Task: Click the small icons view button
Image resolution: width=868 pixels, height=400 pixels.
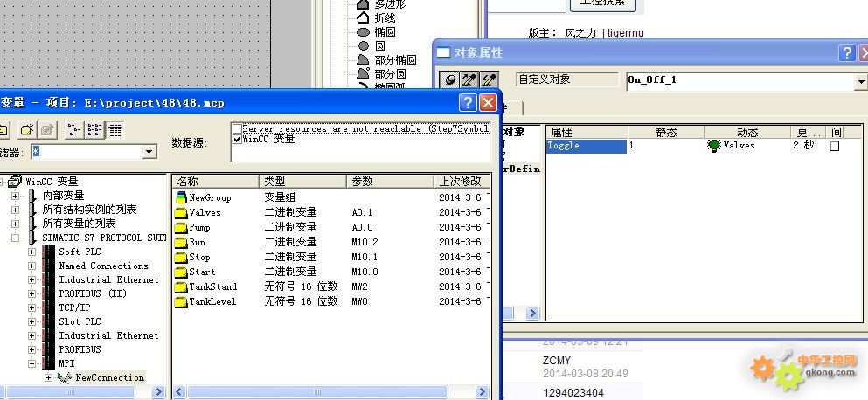Action: pyautogui.click(x=74, y=130)
